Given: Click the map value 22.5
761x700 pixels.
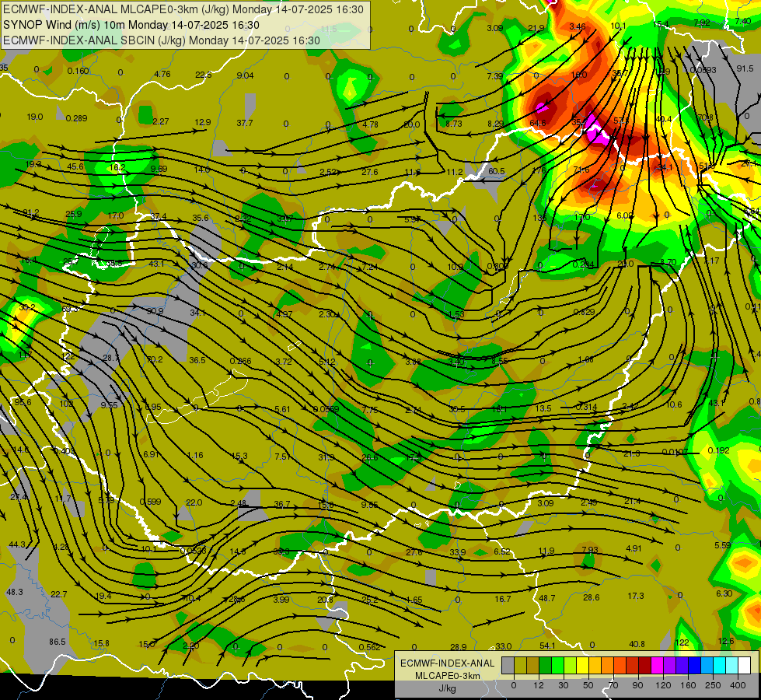Looking at the screenshot, I should (204, 75).
